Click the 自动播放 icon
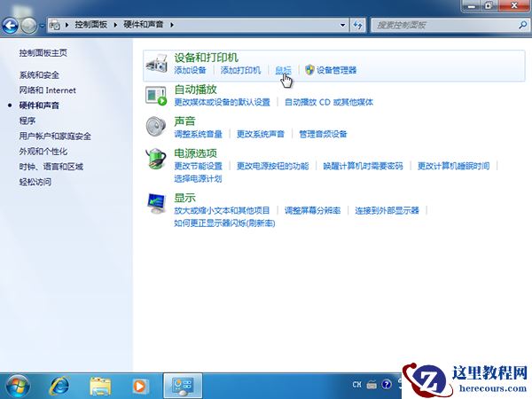This screenshot has height=399, width=532. pyautogui.click(x=156, y=96)
